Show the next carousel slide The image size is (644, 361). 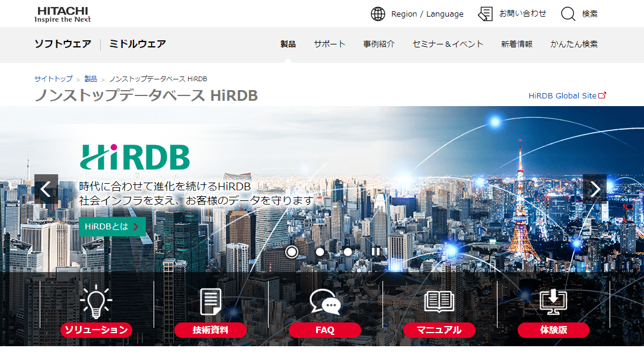tap(595, 189)
